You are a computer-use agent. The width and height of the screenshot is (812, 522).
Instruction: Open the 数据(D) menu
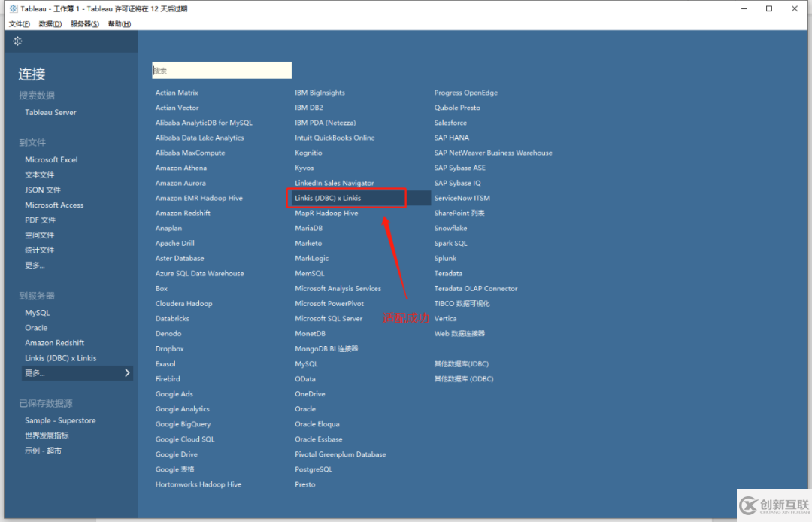click(x=50, y=24)
